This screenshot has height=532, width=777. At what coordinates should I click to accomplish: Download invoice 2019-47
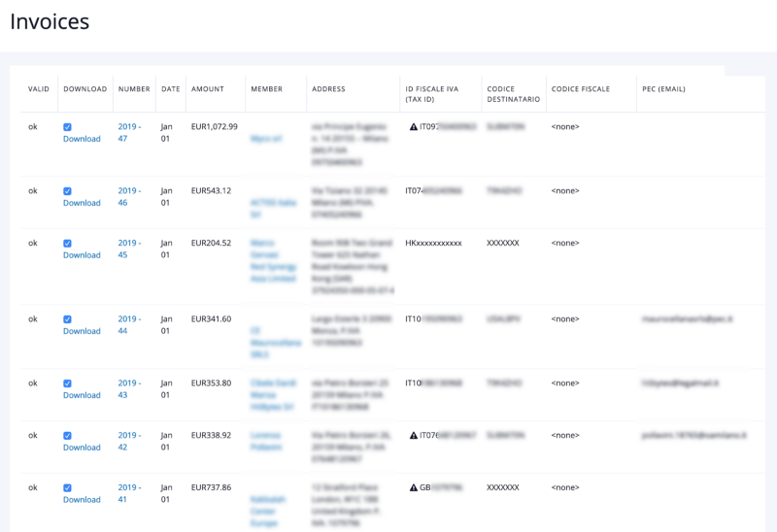pyautogui.click(x=82, y=139)
